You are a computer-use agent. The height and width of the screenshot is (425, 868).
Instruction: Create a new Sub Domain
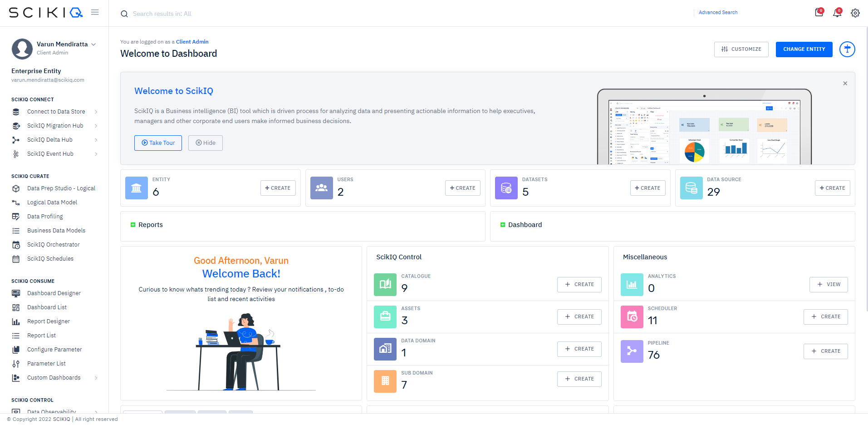(x=579, y=379)
